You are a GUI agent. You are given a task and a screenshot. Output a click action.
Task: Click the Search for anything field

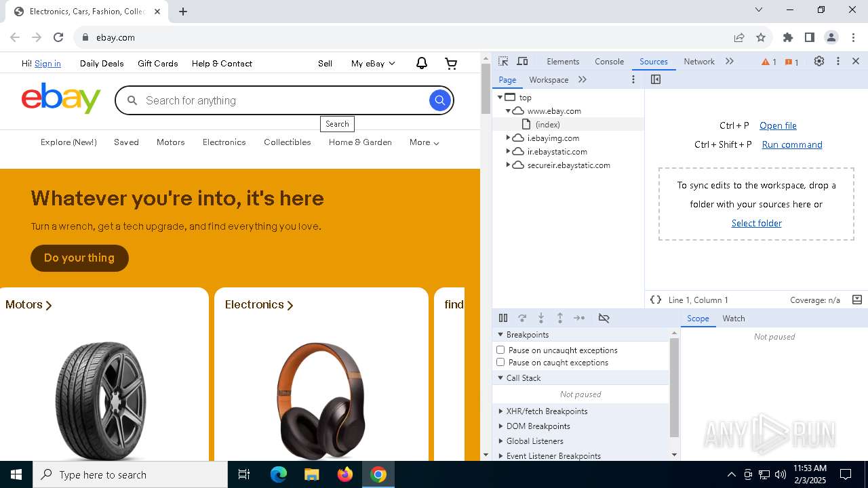pos(285,100)
